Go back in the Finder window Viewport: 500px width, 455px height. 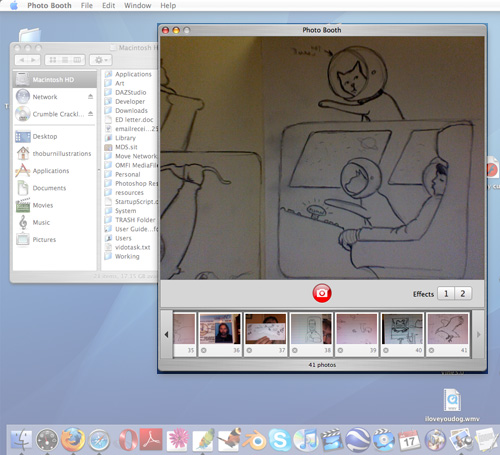[x=22, y=60]
